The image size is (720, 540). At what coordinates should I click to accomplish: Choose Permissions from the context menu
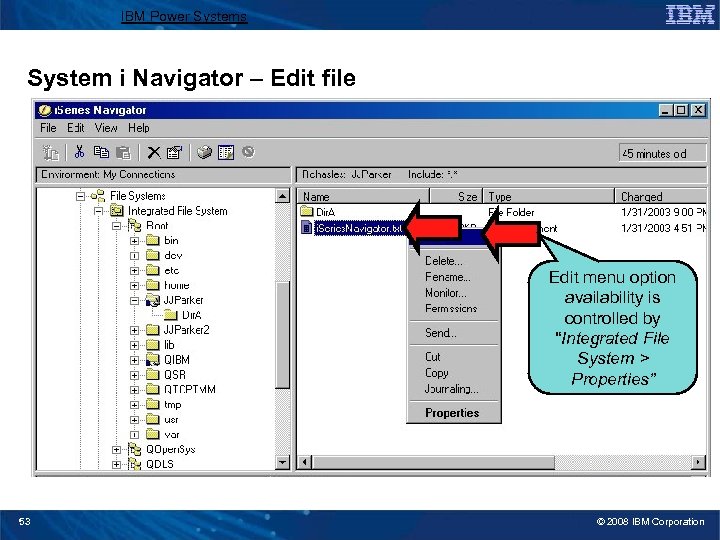451,309
